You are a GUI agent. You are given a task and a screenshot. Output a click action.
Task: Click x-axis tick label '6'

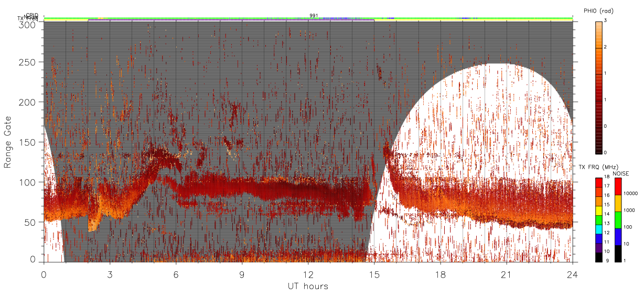click(x=176, y=274)
